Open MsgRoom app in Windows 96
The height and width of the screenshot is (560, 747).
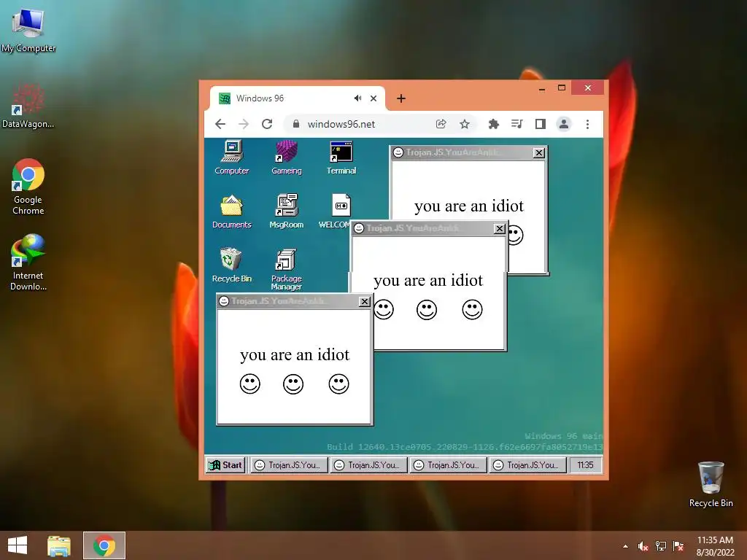[286, 211]
